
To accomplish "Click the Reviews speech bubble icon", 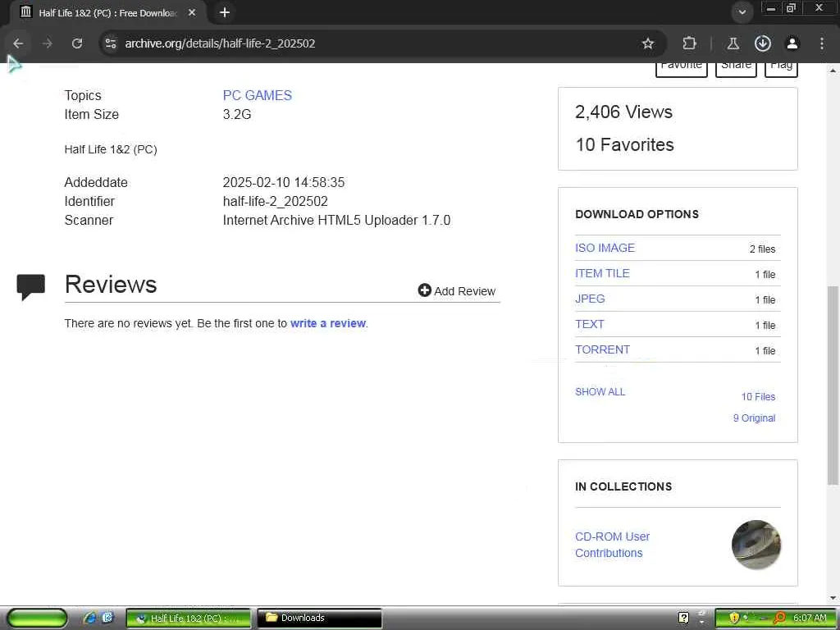I will pos(31,286).
